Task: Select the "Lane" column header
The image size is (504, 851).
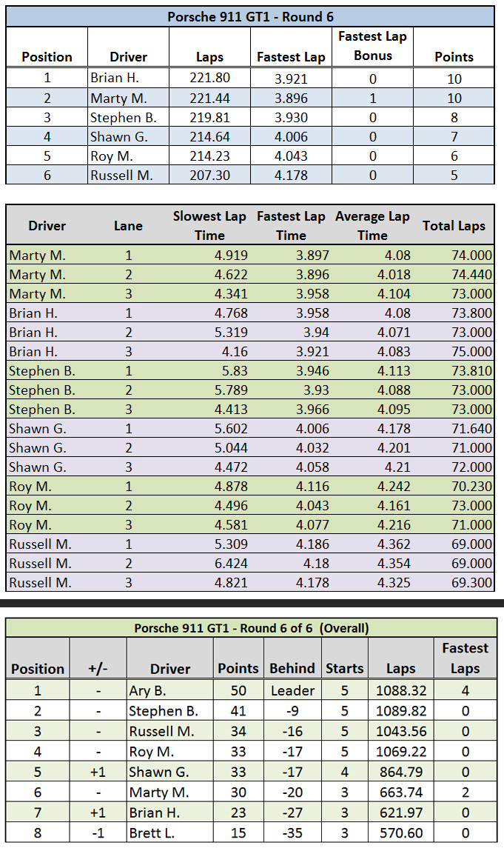Action: pos(128,225)
